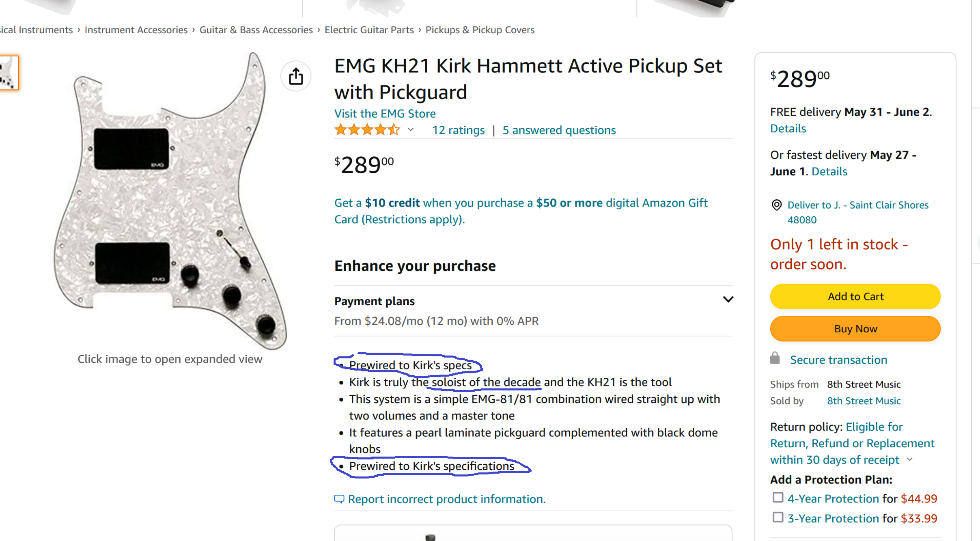
Task: Visit the EMG Store link
Action: coord(385,114)
